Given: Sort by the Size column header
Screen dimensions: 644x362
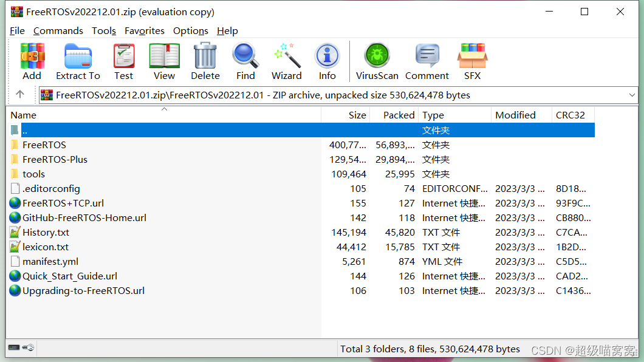Looking at the screenshot, I should [346, 115].
